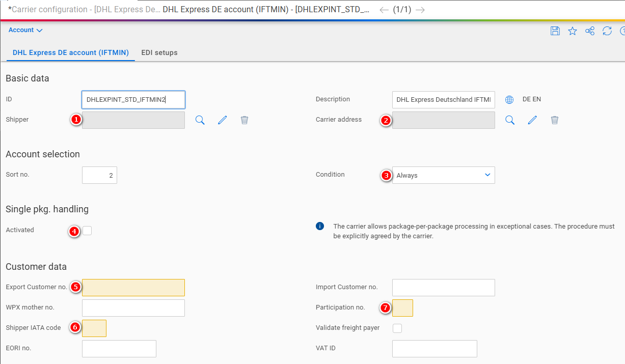Viewport: 625px width, 364px height.
Task: Enable the Activated checkbox
Action: 87,231
